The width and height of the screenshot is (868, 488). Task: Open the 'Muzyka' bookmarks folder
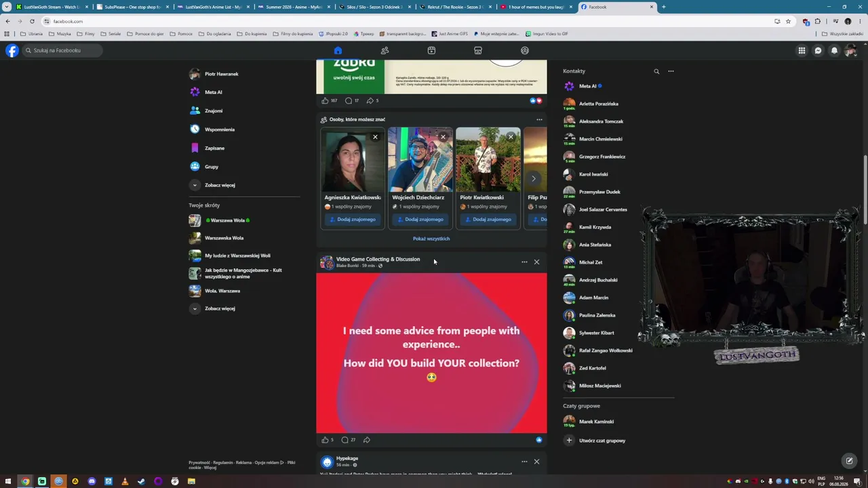pos(60,34)
